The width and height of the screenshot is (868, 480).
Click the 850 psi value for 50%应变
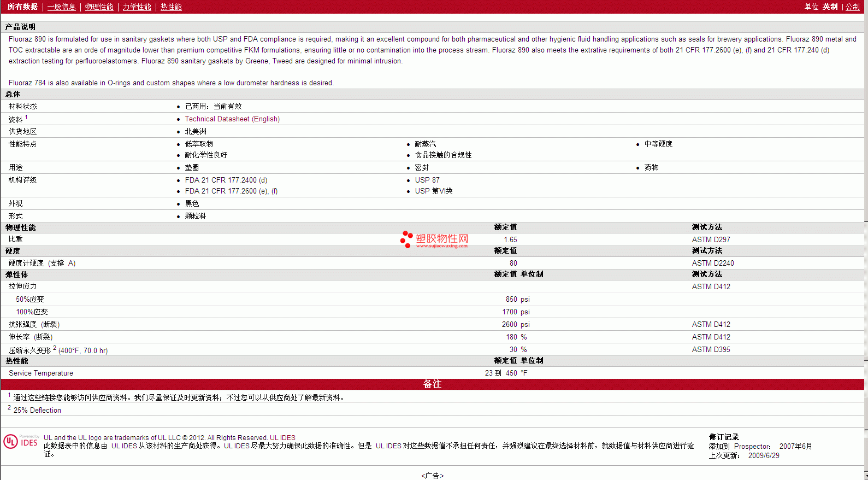click(517, 299)
